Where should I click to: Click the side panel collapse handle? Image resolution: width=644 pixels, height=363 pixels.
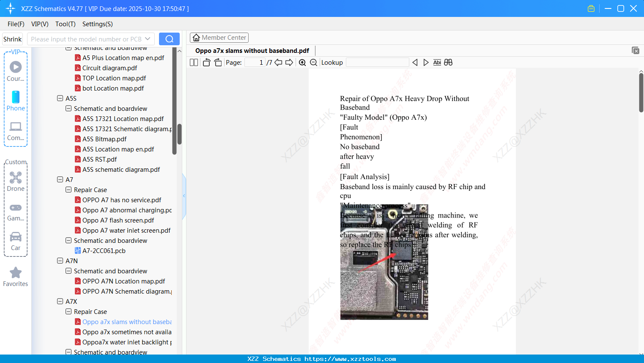(184, 196)
